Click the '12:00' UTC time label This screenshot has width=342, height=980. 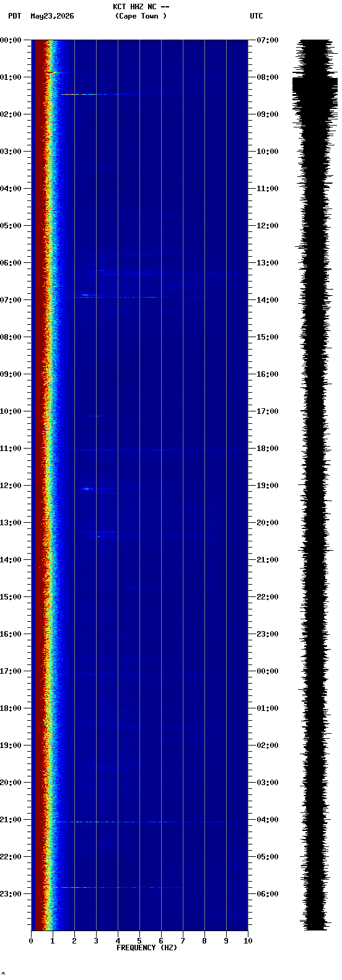pyautogui.click(x=268, y=226)
